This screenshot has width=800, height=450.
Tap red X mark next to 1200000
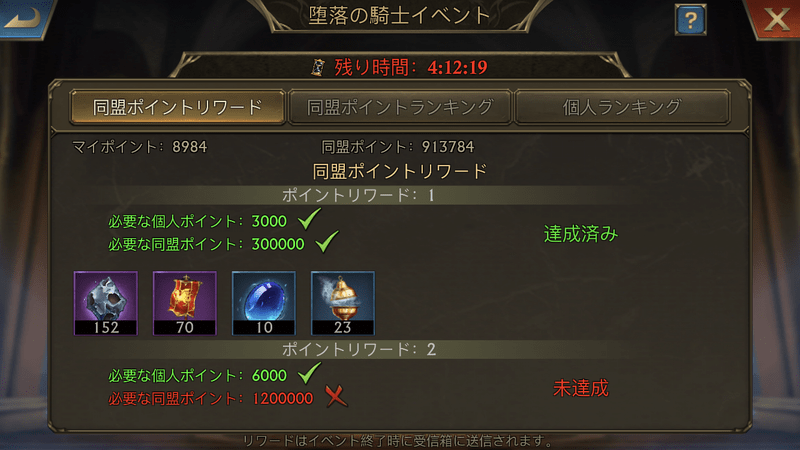336,396
